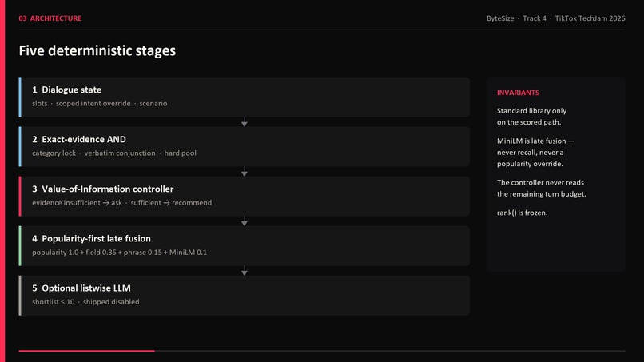Click the red slide progress bar at bottom

[86, 351]
